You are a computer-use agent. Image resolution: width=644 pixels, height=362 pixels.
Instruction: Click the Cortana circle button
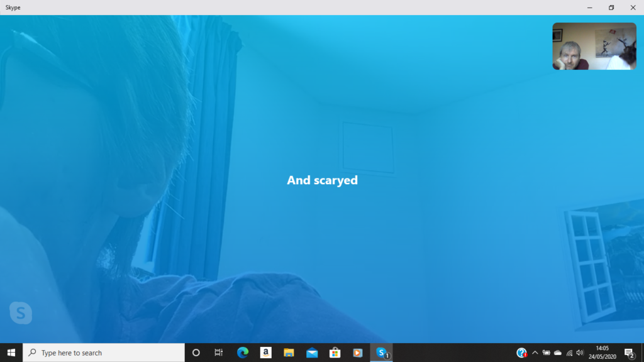(x=196, y=353)
